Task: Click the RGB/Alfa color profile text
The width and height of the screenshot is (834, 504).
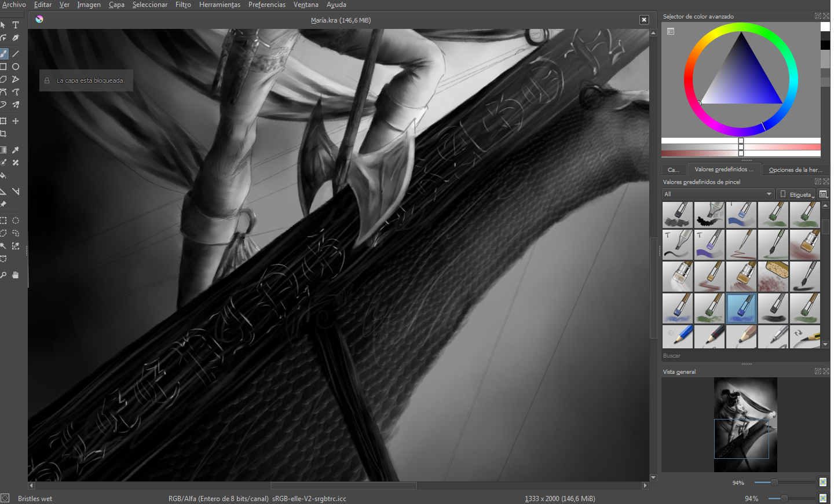Action: (x=257, y=498)
